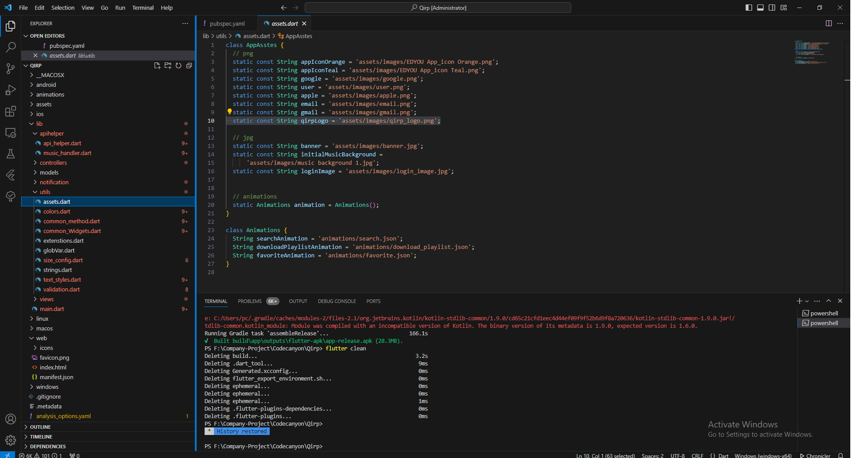The height and width of the screenshot is (458, 868).
Task: Open the Manage gear icon
Action: [x=11, y=440]
